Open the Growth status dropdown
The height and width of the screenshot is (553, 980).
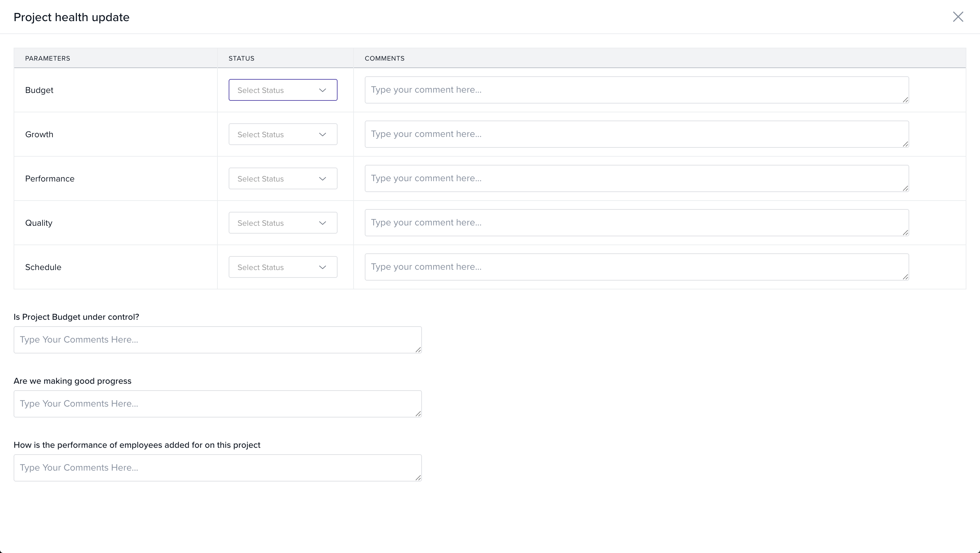283,135
